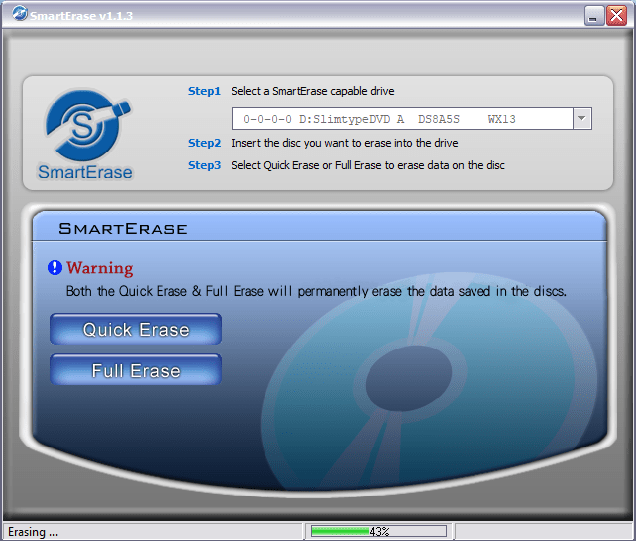Image resolution: width=636 pixels, height=541 pixels.
Task: Start a Full Erase
Action: click(136, 369)
